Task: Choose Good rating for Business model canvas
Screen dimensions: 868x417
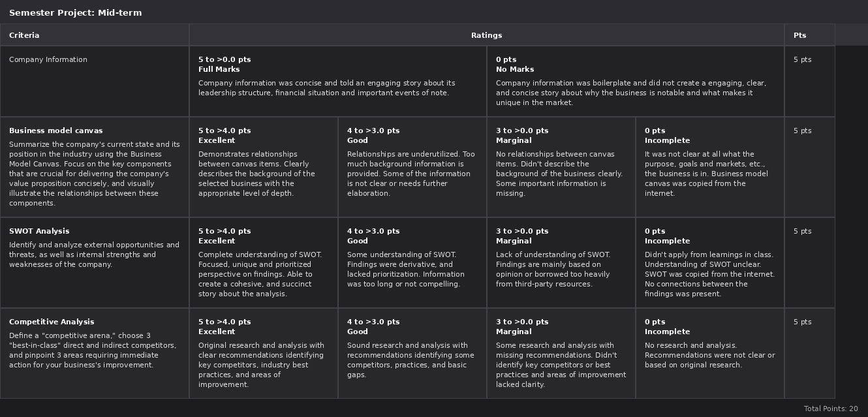Action: [x=412, y=167]
